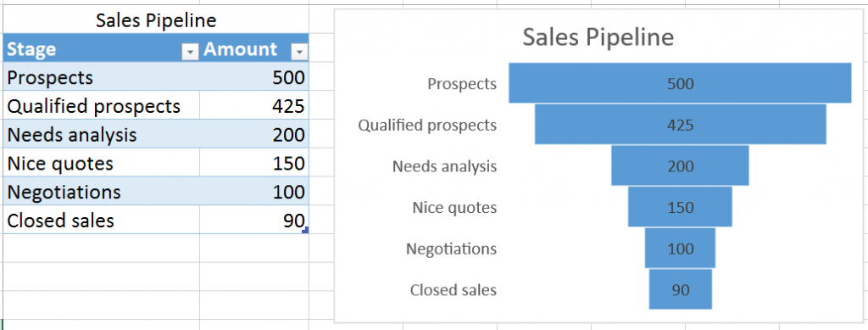Screen dimensions: 868x330
Task: Click the Prospects funnel bar labeled 500
Action: tap(680, 83)
